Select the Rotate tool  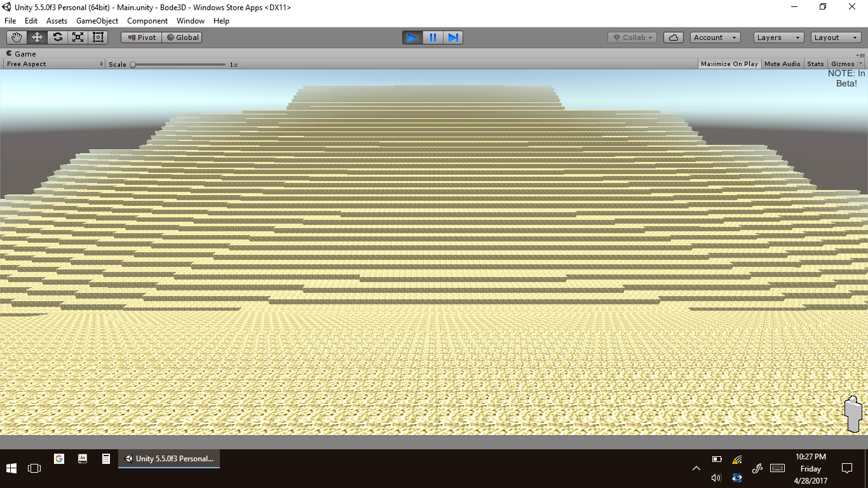tap(57, 37)
